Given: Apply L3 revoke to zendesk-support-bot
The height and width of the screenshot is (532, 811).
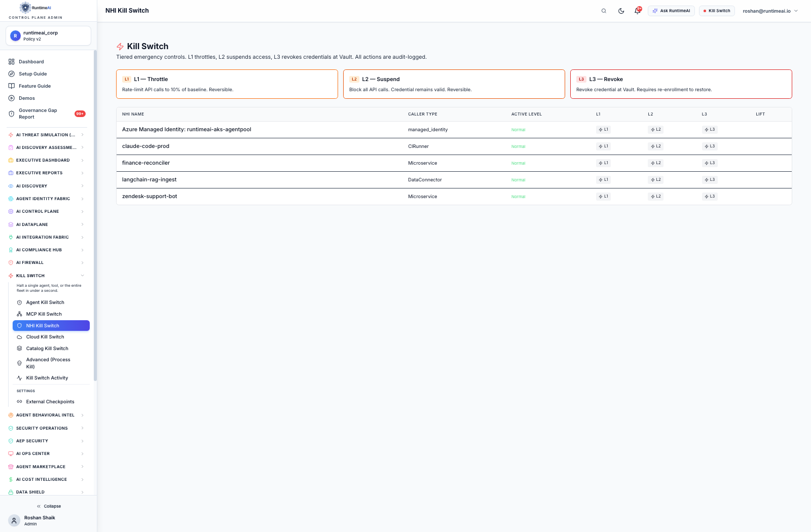Looking at the screenshot, I should [x=710, y=197].
